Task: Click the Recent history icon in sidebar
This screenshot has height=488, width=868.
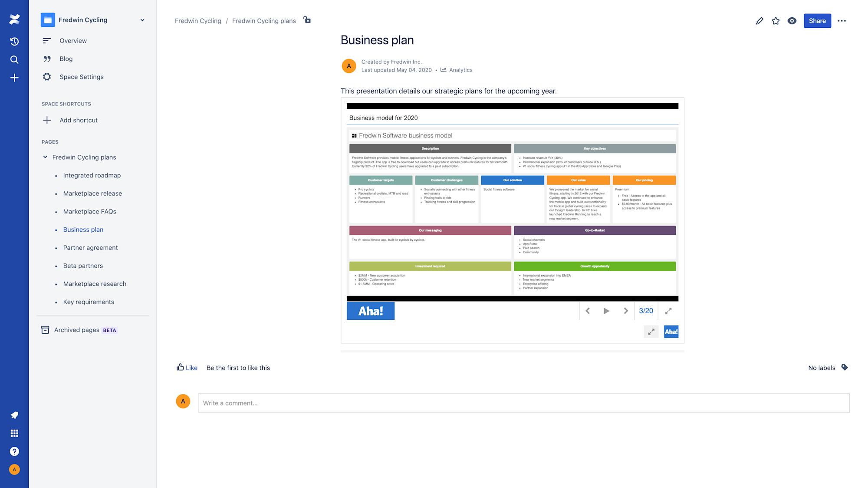Action: pos(14,41)
